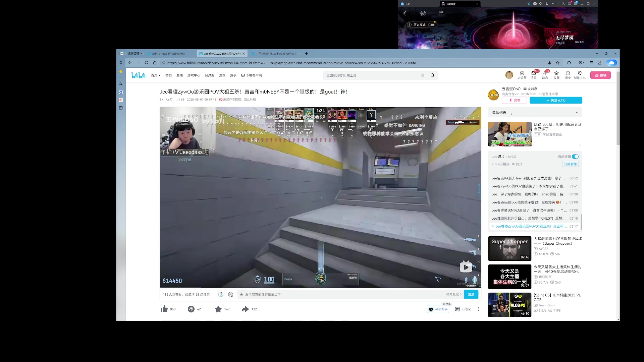Click the 下载客户端 link
The width and height of the screenshot is (644, 362).
point(251,75)
